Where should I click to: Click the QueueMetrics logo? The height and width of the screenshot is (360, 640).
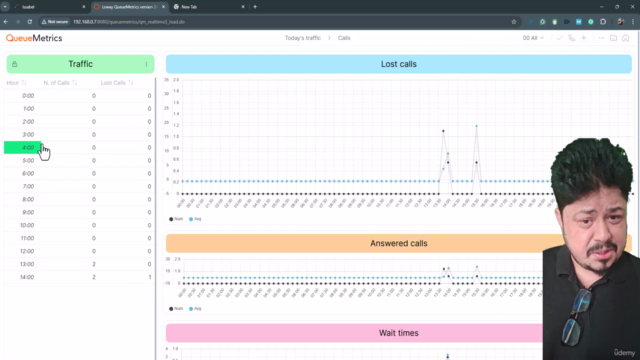coord(34,38)
